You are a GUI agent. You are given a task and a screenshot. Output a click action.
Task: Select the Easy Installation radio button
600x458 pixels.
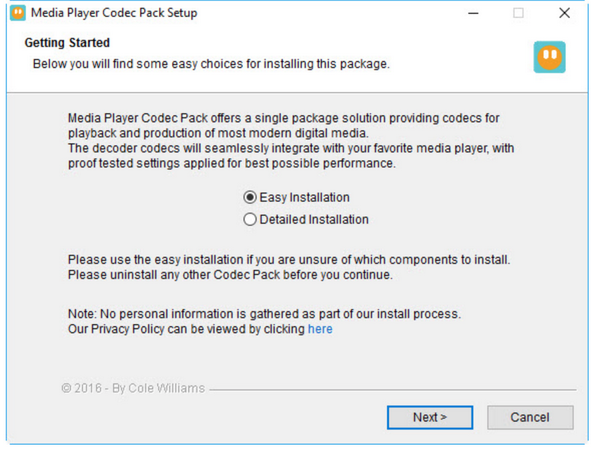250,197
